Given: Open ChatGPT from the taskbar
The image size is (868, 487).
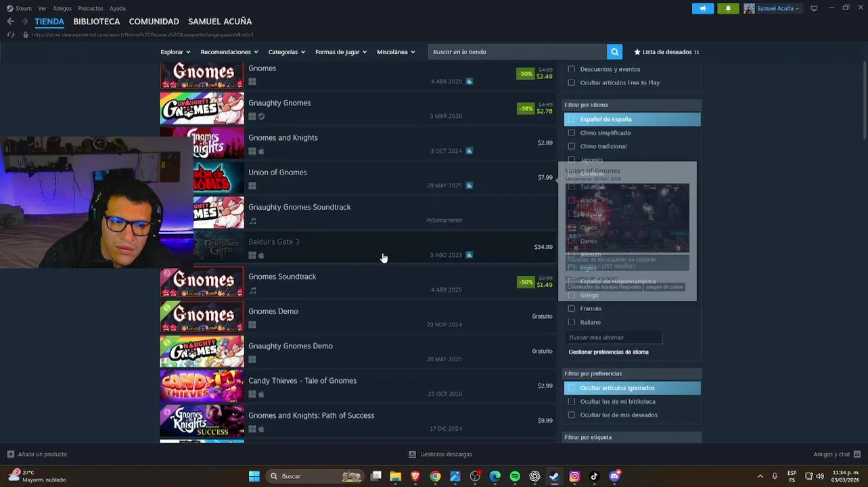Looking at the screenshot, I should pyautogui.click(x=534, y=476).
